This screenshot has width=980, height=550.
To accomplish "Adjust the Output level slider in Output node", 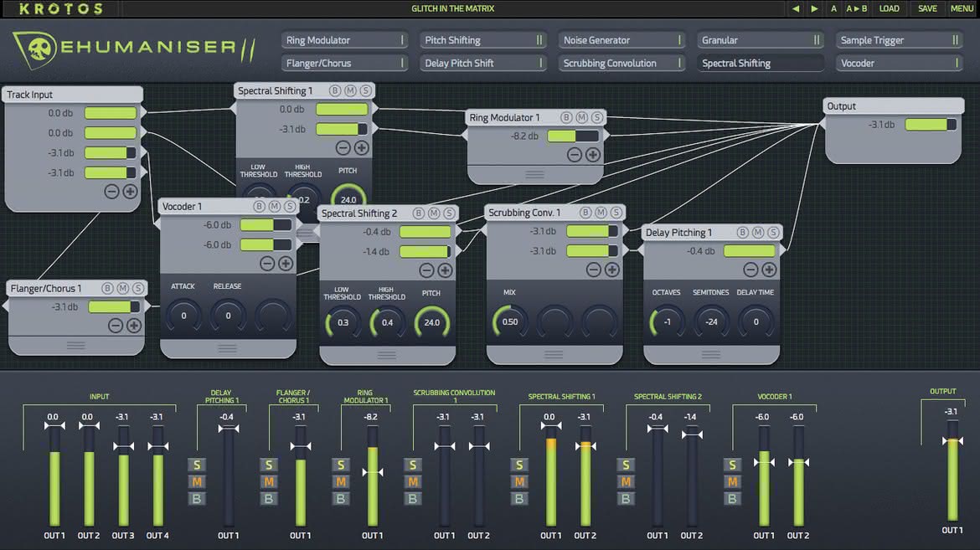I will coord(931,125).
